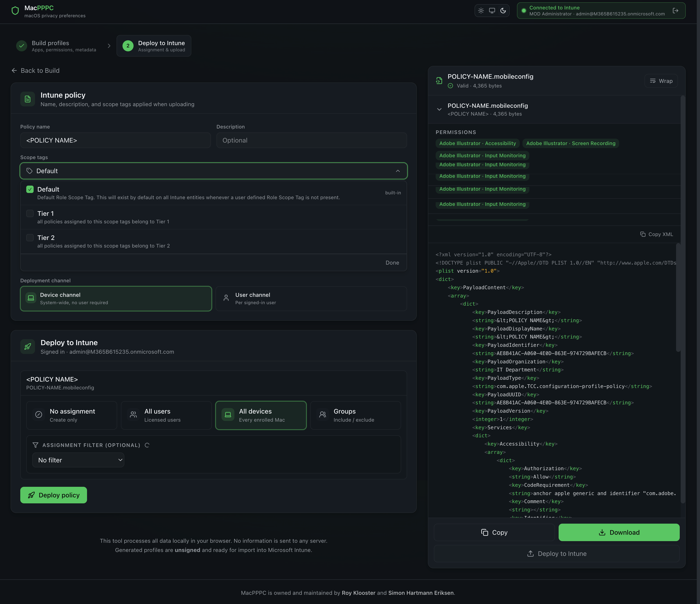700x604 pixels.
Task: Toggle the Wrap button
Action: coord(661,81)
